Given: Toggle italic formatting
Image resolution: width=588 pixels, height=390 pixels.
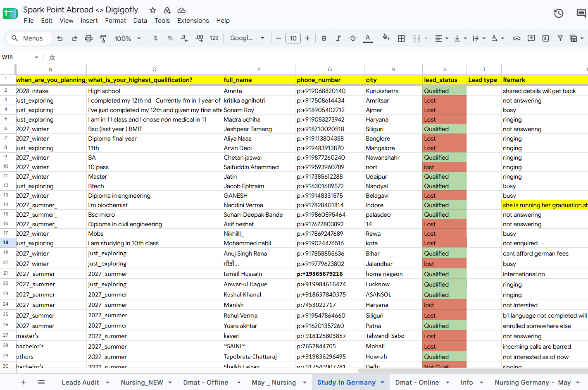Looking at the screenshot, I should pyautogui.click(x=338, y=38).
